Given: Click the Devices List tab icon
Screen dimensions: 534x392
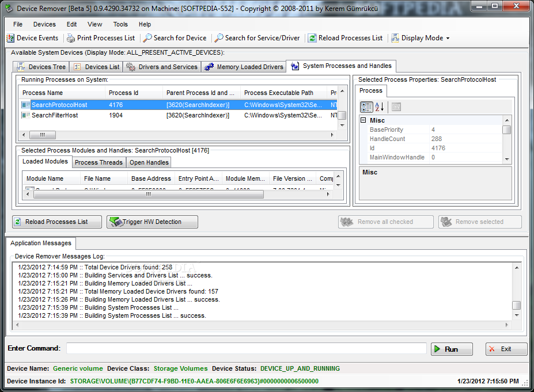Looking at the screenshot, I should click(x=77, y=67).
